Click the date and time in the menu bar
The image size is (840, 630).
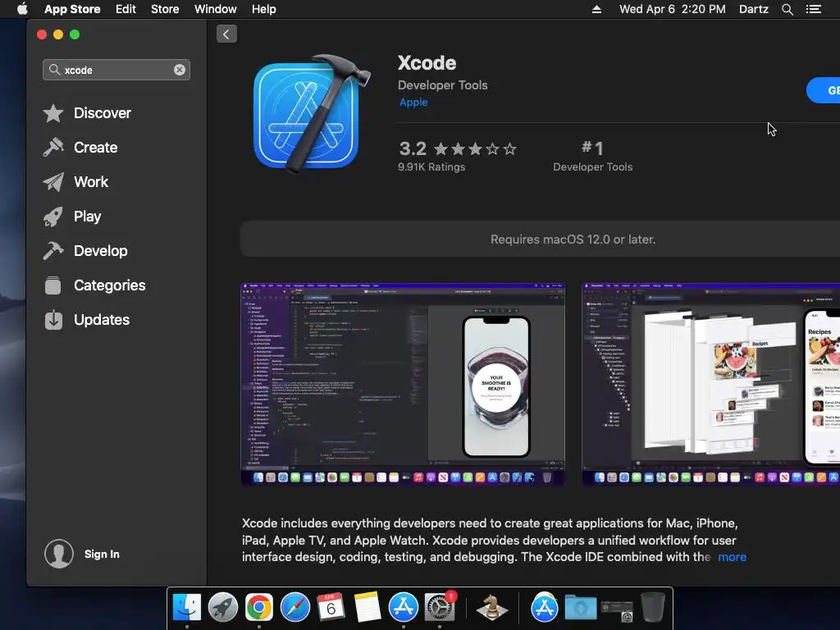point(673,9)
